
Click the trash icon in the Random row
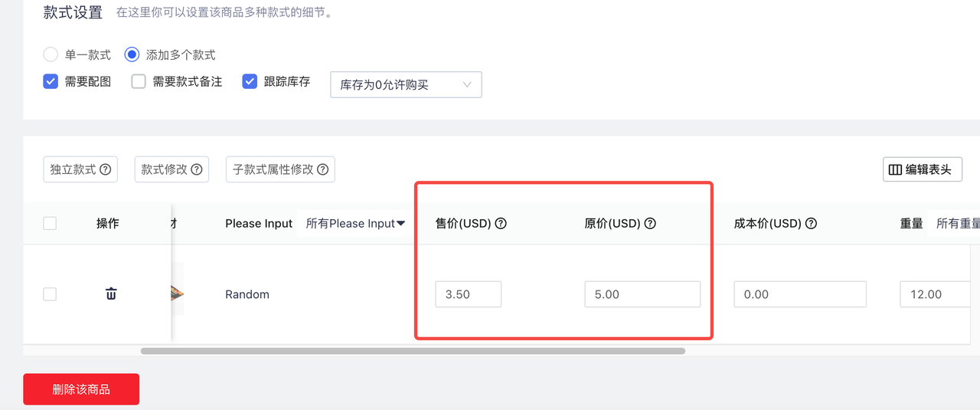(x=111, y=294)
